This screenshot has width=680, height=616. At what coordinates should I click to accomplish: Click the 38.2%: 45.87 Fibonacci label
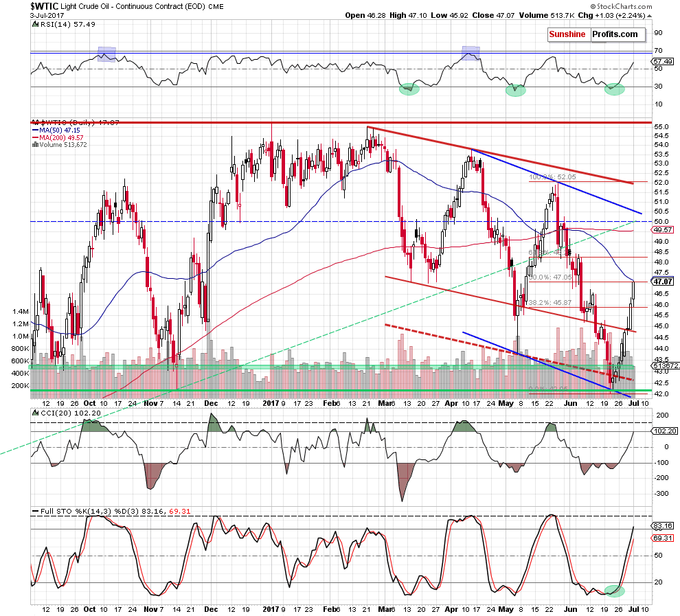(x=551, y=303)
